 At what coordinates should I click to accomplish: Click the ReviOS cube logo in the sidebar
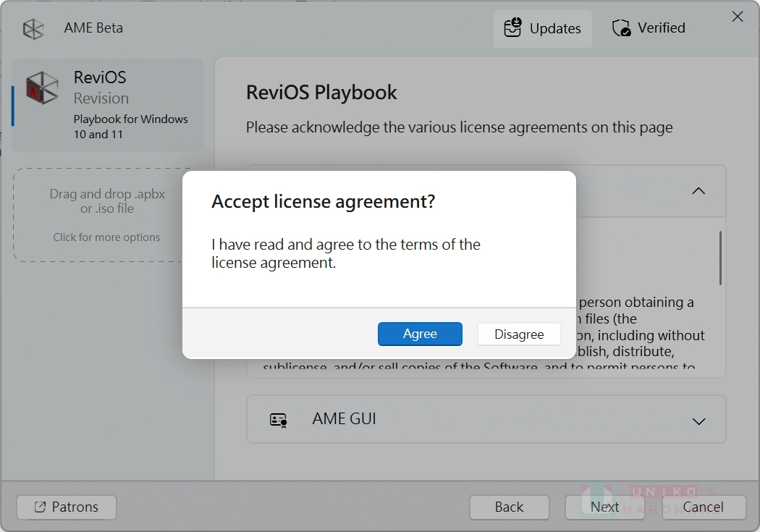[x=41, y=87]
